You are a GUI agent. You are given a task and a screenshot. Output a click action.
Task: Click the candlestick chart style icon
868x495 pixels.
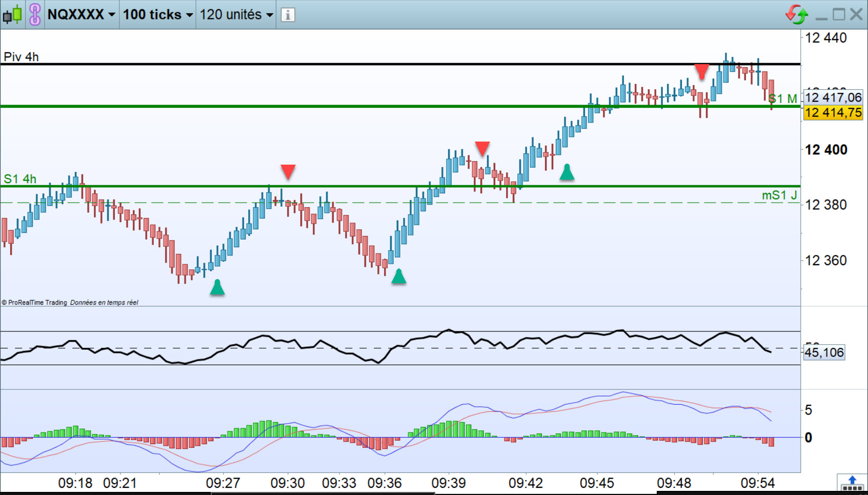[x=12, y=14]
